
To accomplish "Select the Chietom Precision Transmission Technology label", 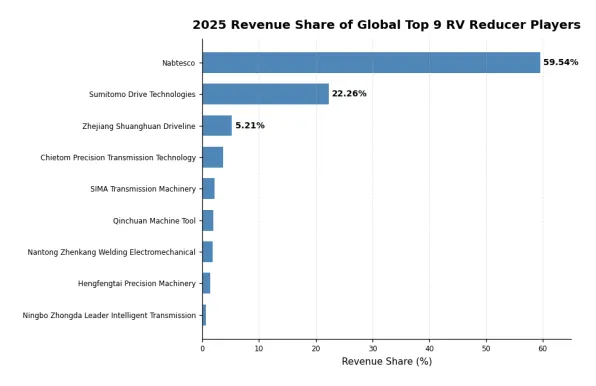I will [118, 158].
